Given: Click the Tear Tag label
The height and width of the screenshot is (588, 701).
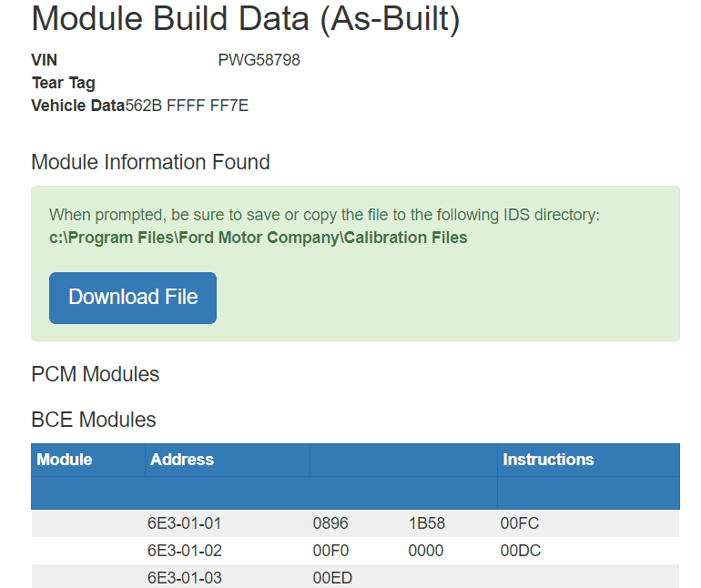Looking at the screenshot, I should coord(64,83).
